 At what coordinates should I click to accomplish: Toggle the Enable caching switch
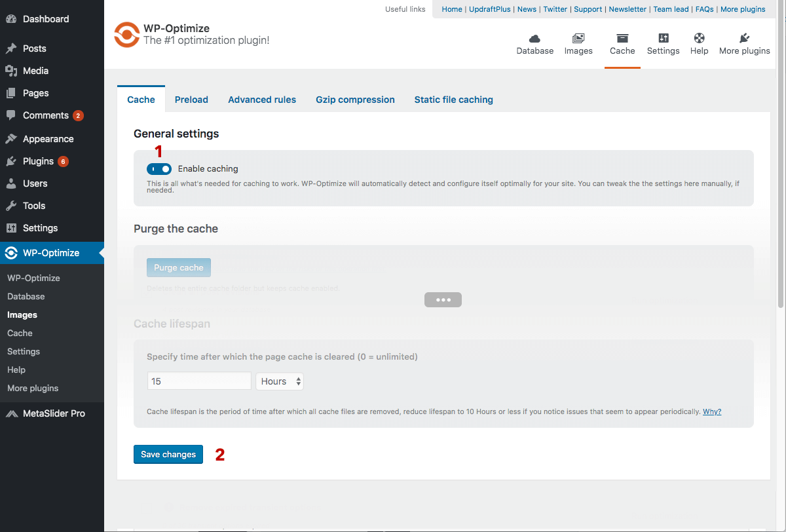point(159,169)
